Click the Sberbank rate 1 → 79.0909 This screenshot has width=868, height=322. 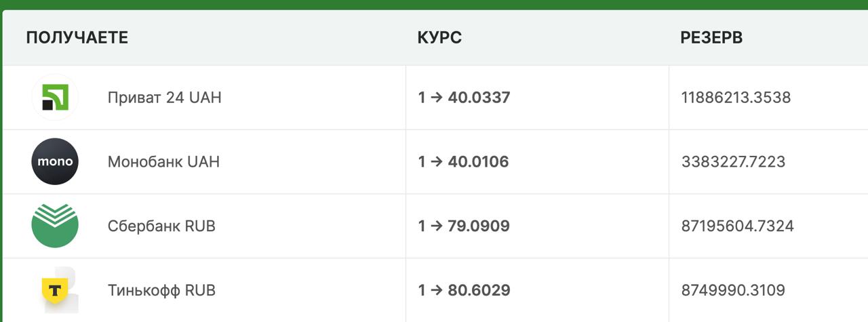coord(464,226)
